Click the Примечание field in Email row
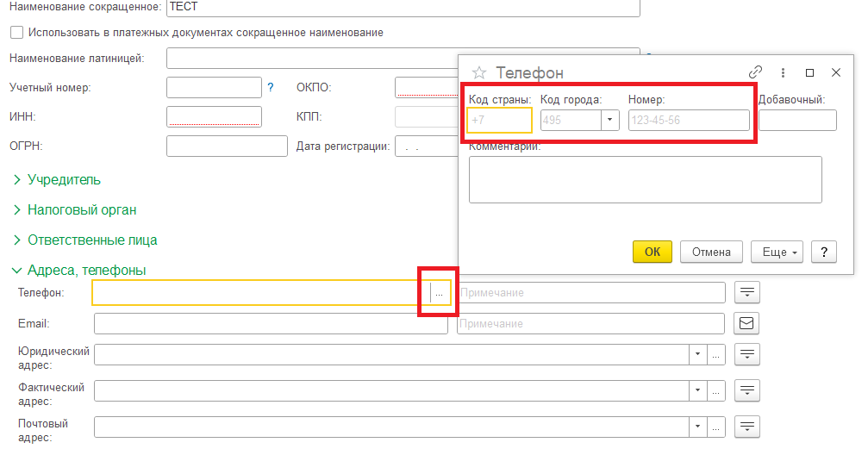868x455 pixels. [590, 324]
